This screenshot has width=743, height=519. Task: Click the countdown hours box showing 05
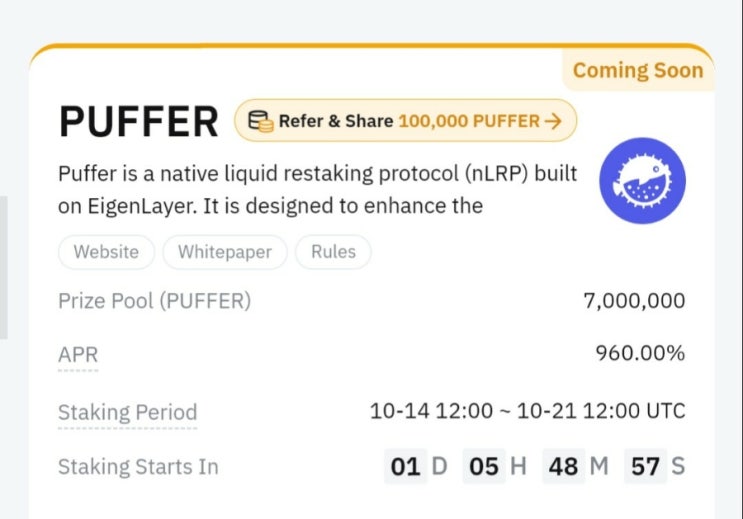coord(484,467)
